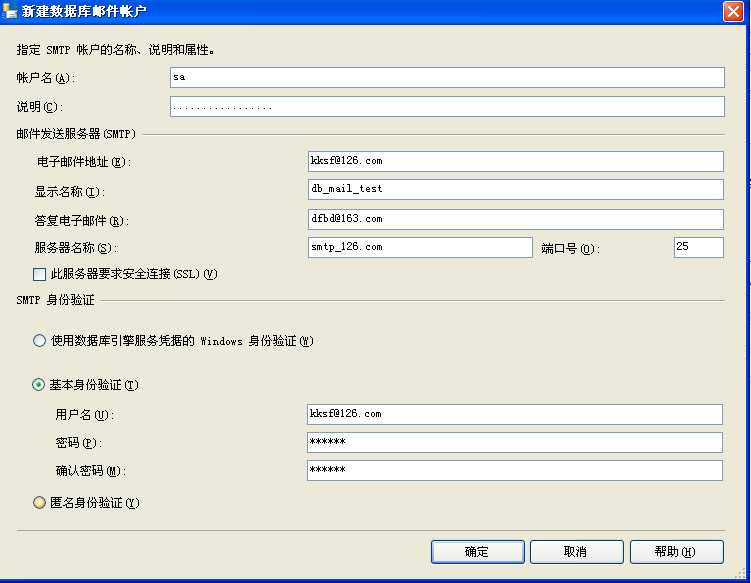Viewport: 751px width, 583px height.
Task: Click the 电子邮件地址(E) label
Action: point(84,162)
